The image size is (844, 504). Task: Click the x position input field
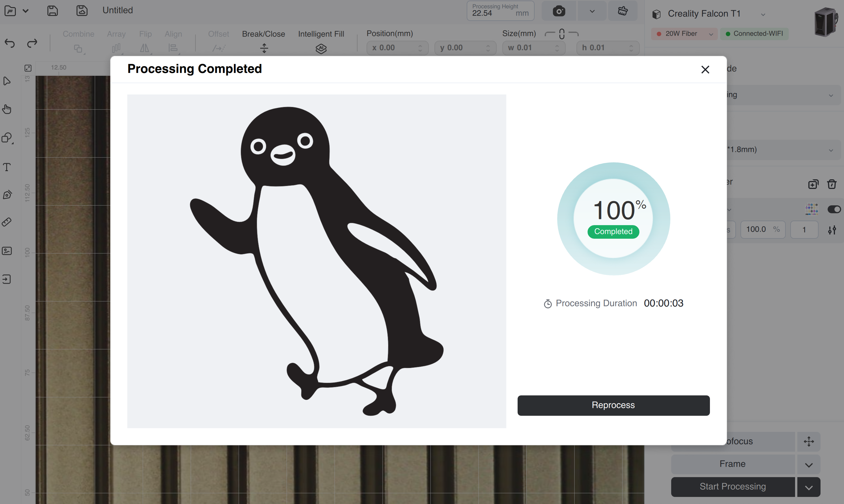pyautogui.click(x=397, y=48)
